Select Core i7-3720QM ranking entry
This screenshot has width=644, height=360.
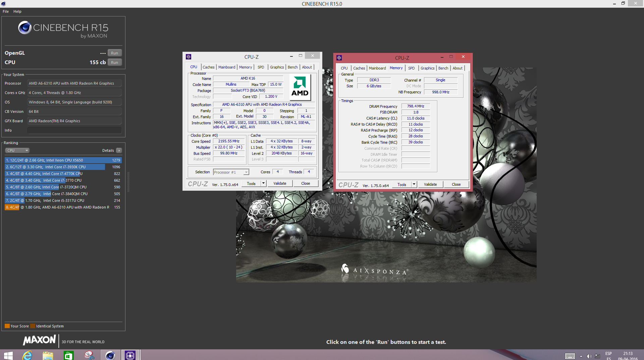pyautogui.click(x=63, y=187)
